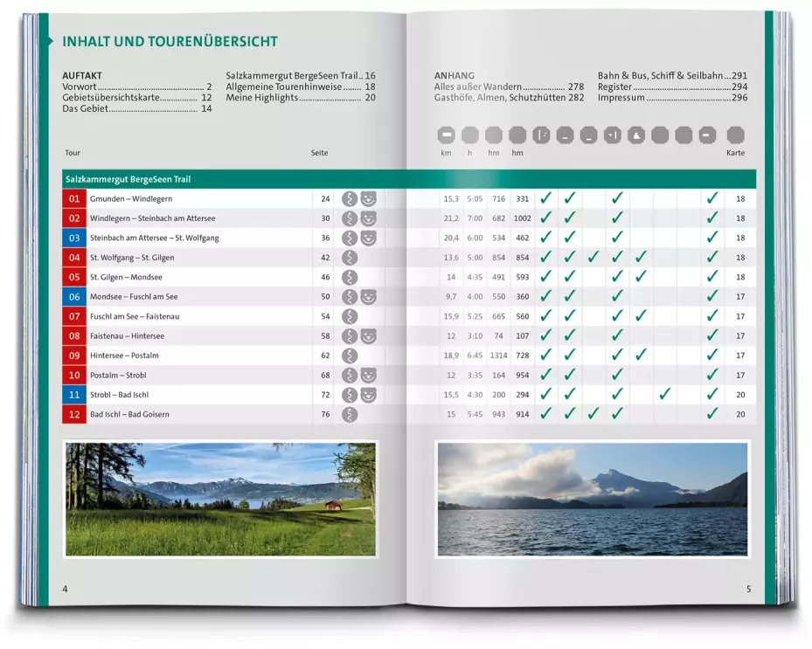Screen dimensions: 812x649
Task: Click the first checkmark in Bad Ischl – Bad Goisern row
Action: tap(545, 414)
